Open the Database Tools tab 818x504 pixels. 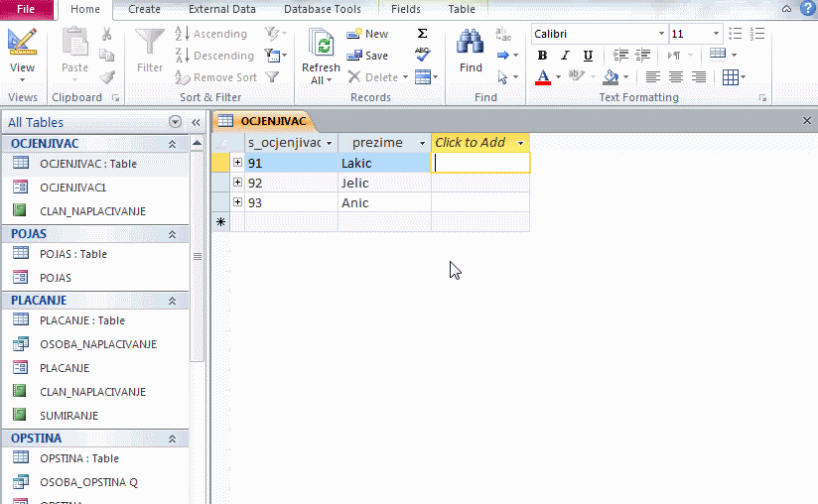tap(322, 9)
